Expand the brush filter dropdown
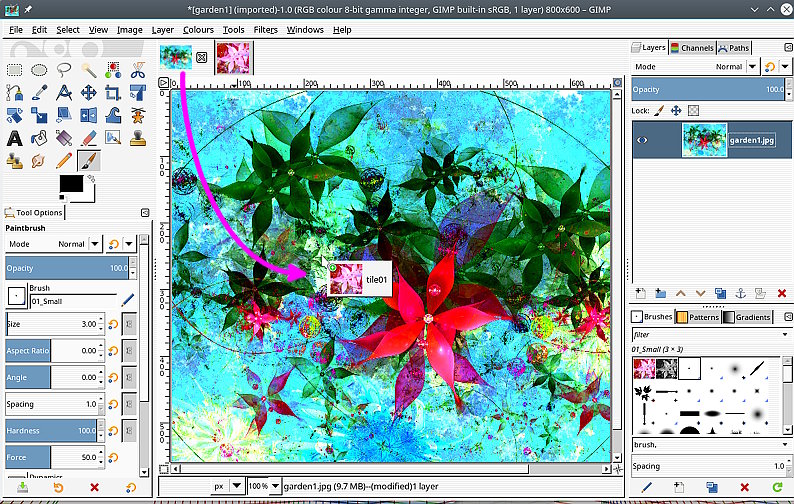This screenshot has height=504, width=794. click(x=785, y=334)
